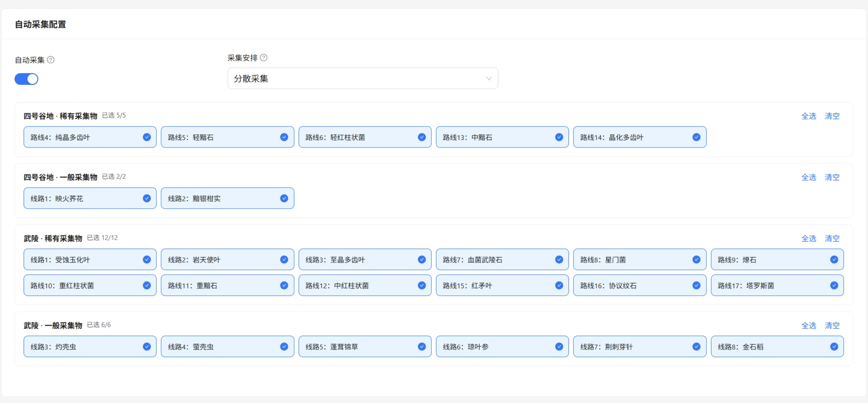This screenshot has width=868, height=403.
Task: Select all in 四号谷地·稀有采集物
Action: tap(808, 116)
